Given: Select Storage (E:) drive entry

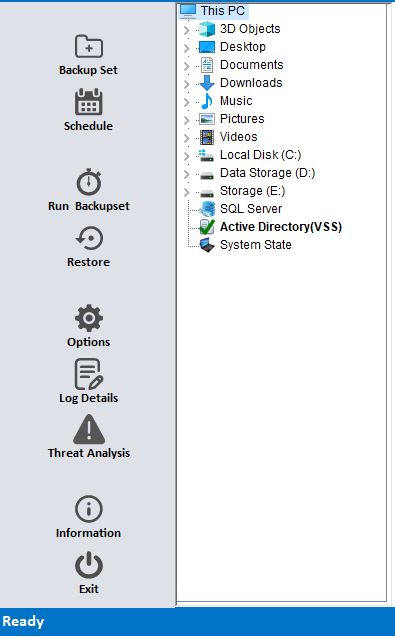Looking at the screenshot, I should pyautogui.click(x=252, y=191).
